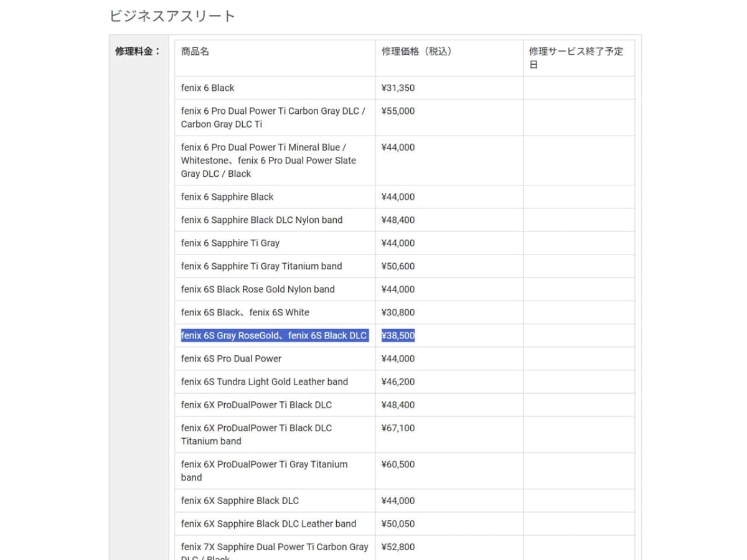Screen dimensions: 747x560
Task: Click ¥44,000 price for fenix 6 Sapphire Black
Action: click(x=398, y=197)
